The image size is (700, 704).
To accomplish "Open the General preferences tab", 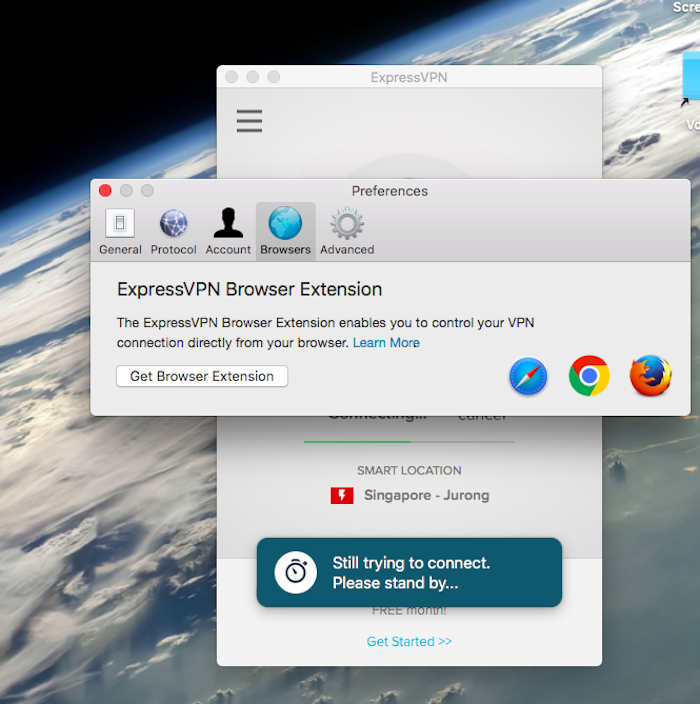I will point(120,231).
